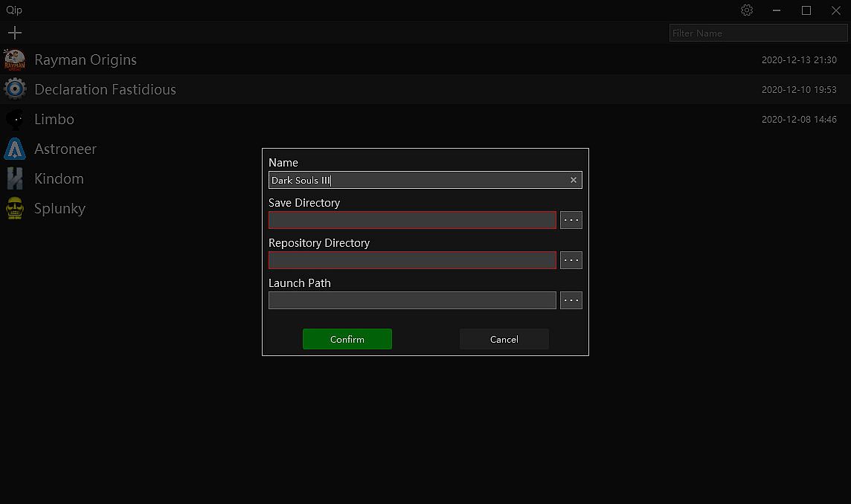This screenshot has width=851, height=504.
Task: Click the date 2020-12-13 21:30
Action: click(799, 59)
